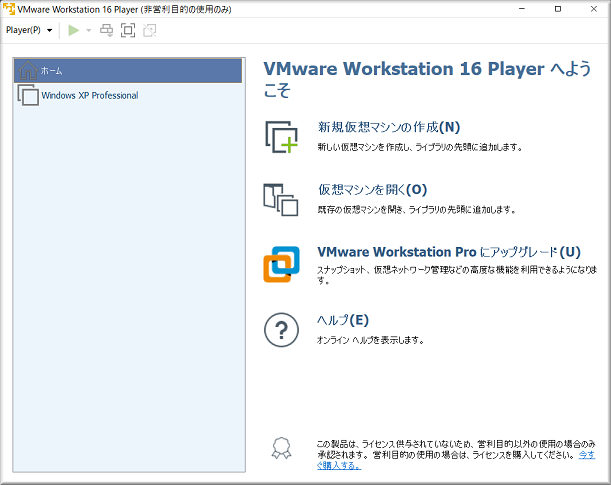Select VMware Workstation Pro にアップグレード(U)
The image size is (611, 485).
tap(449, 252)
